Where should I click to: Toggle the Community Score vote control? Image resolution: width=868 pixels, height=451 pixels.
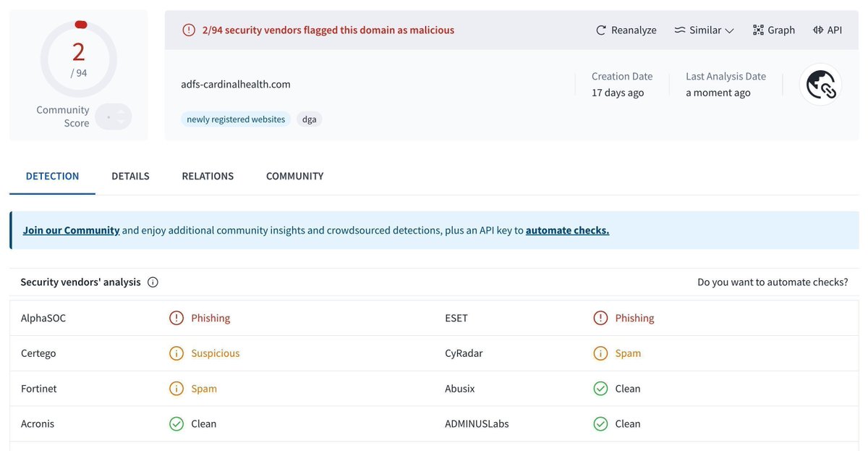(x=114, y=117)
